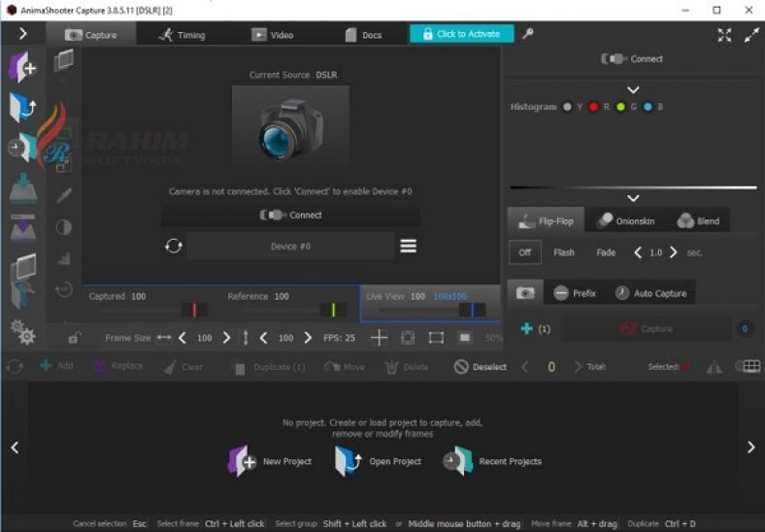Select the Device #0 field
The image size is (765, 532).
291,246
